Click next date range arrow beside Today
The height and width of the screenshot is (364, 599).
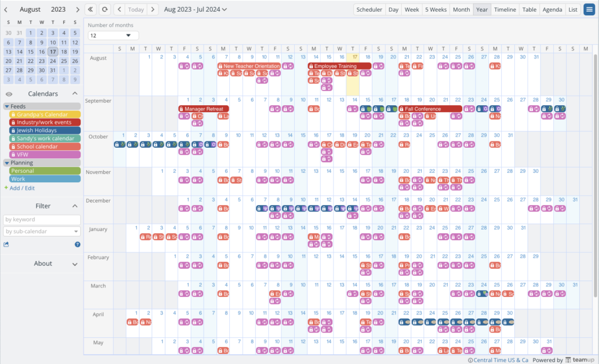[152, 9]
